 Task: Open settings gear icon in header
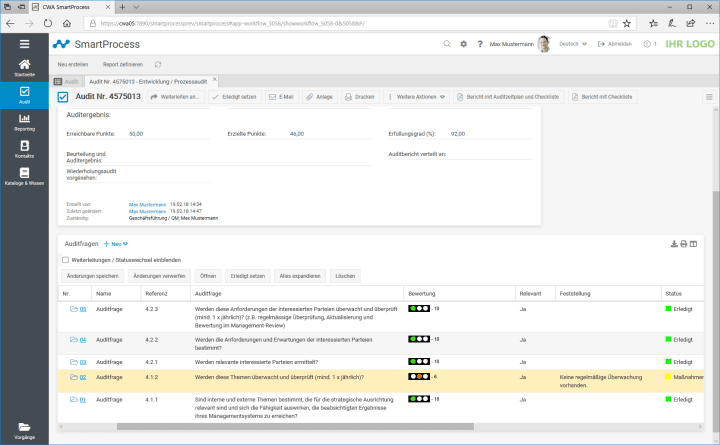click(x=463, y=44)
